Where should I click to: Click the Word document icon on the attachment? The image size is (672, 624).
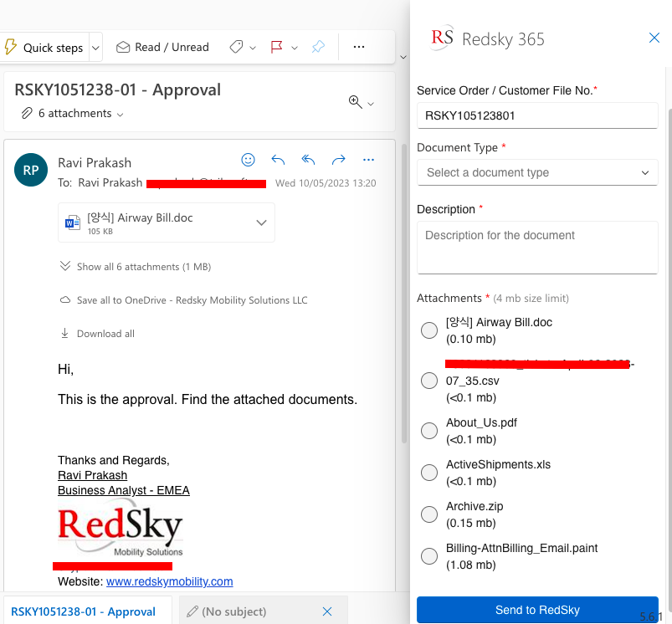click(73, 222)
